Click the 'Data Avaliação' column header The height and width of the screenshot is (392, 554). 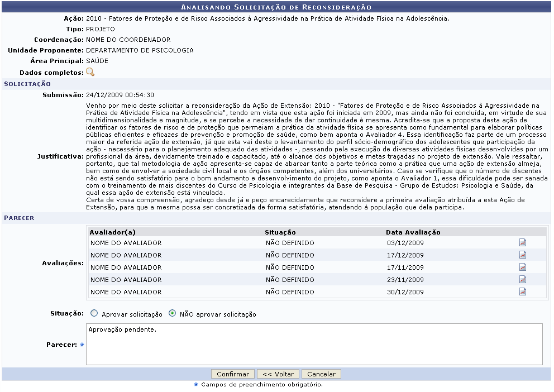[x=413, y=232]
